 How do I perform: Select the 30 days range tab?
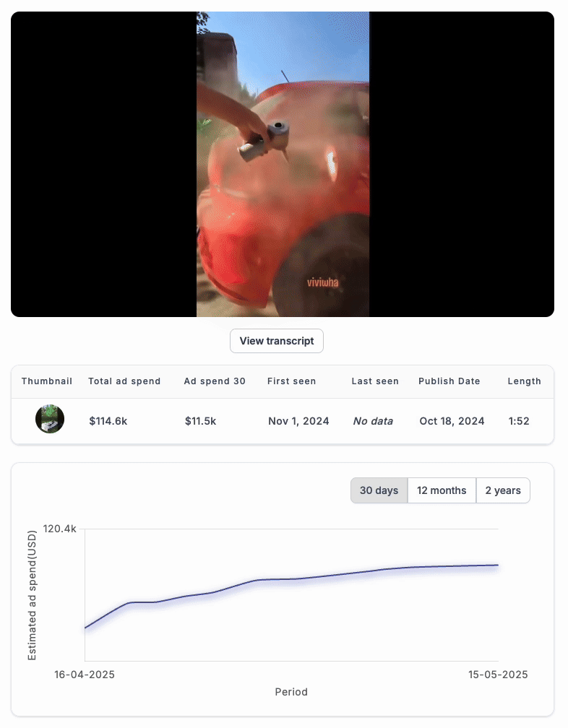pyautogui.click(x=379, y=490)
